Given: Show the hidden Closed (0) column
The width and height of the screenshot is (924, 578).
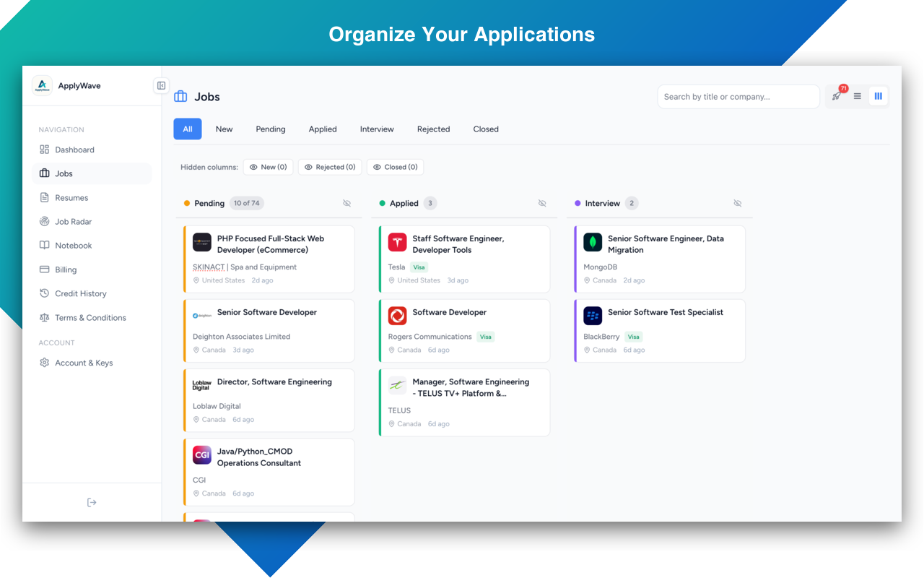Looking at the screenshot, I should click(396, 167).
